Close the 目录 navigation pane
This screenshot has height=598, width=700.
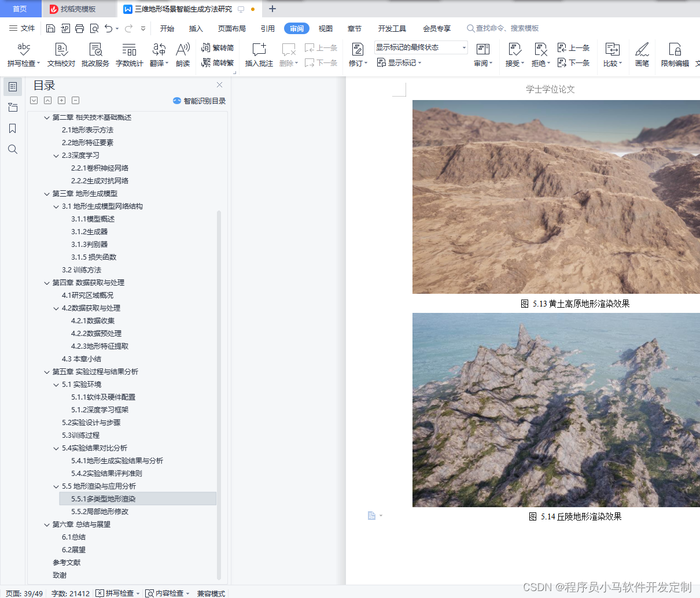220,85
